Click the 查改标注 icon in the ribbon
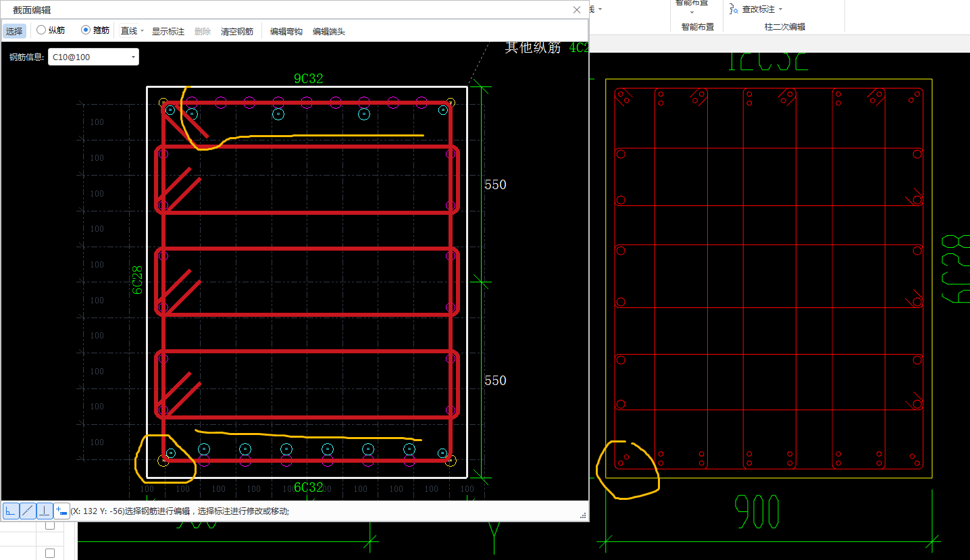This screenshot has width=970, height=560. pyautogui.click(x=734, y=9)
